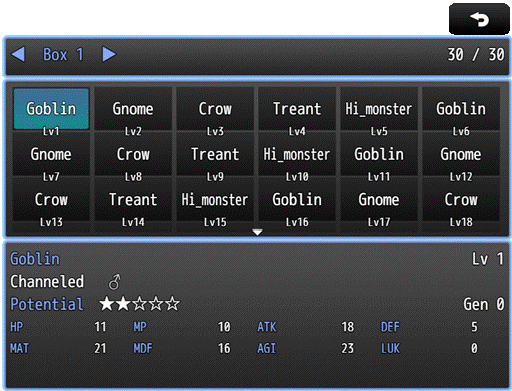Click the down arrow in the monster grid
This screenshot has height=391, width=512.
tap(257, 232)
